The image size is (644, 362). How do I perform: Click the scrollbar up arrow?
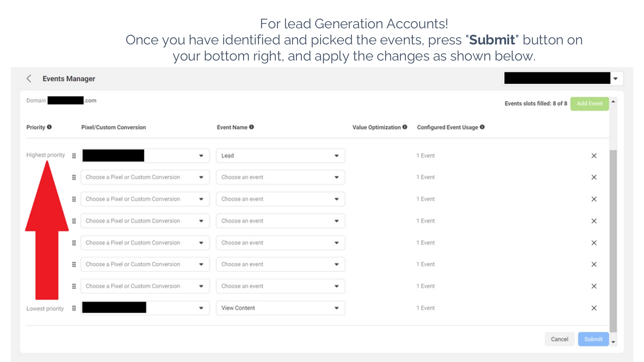point(613,101)
